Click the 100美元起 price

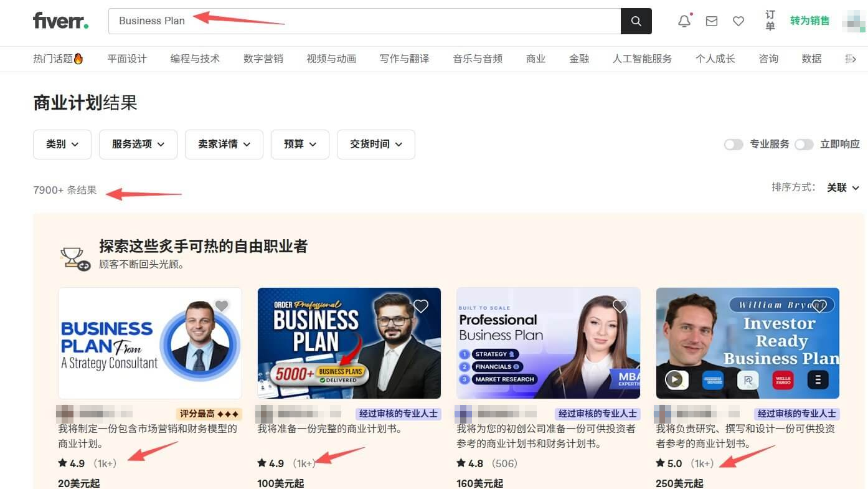pos(281,483)
